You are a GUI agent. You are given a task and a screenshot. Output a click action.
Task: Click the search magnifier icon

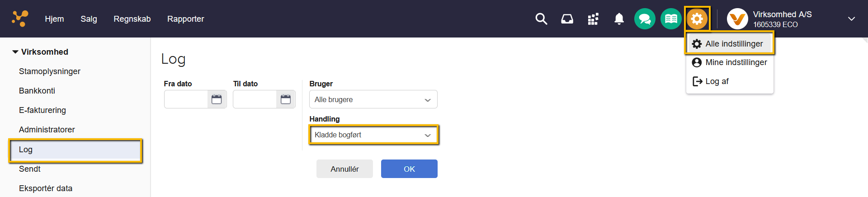pos(541,19)
